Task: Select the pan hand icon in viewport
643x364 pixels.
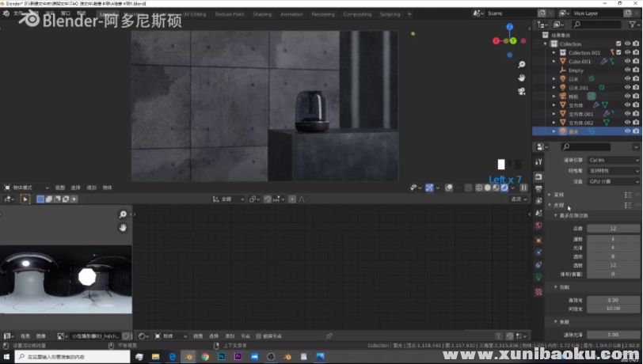Action: click(522, 78)
